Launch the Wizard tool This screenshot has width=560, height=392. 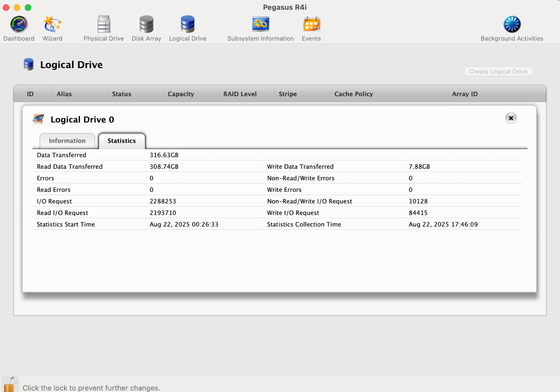(52, 29)
